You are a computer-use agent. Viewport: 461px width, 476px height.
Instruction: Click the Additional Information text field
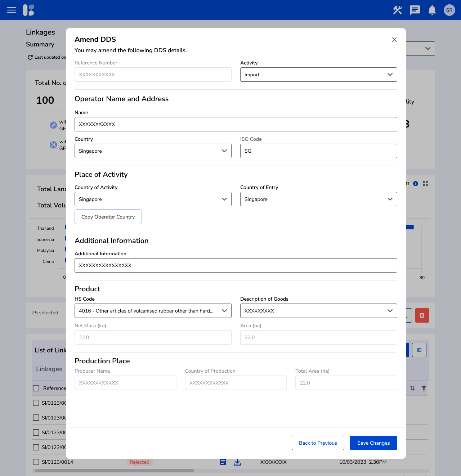[x=236, y=265]
